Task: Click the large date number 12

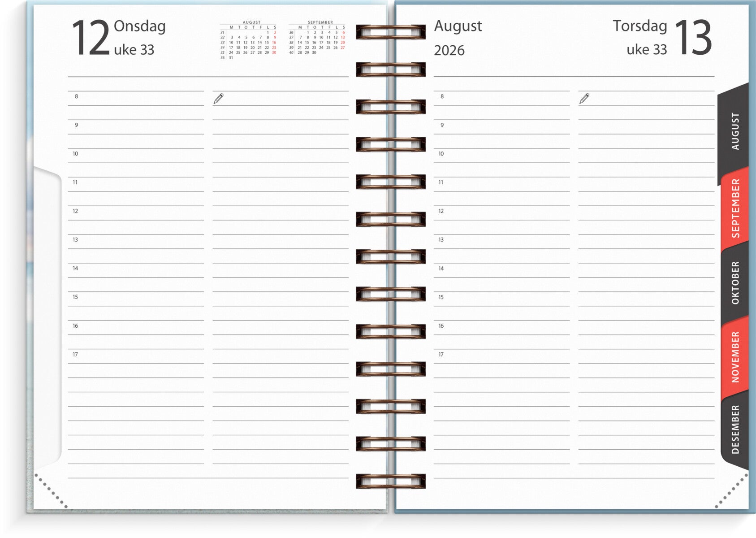Action: (91, 39)
